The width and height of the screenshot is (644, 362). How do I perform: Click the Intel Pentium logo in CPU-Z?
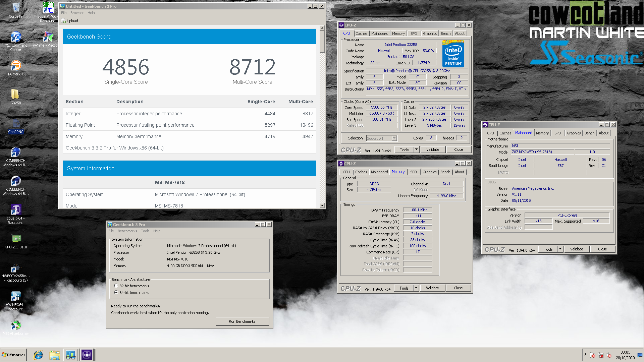tap(453, 54)
